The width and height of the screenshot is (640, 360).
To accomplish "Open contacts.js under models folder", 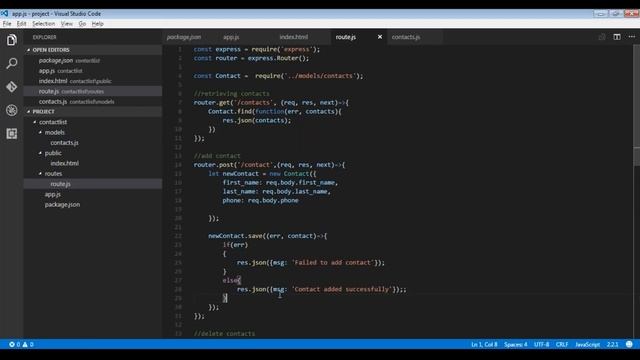I will [64, 142].
